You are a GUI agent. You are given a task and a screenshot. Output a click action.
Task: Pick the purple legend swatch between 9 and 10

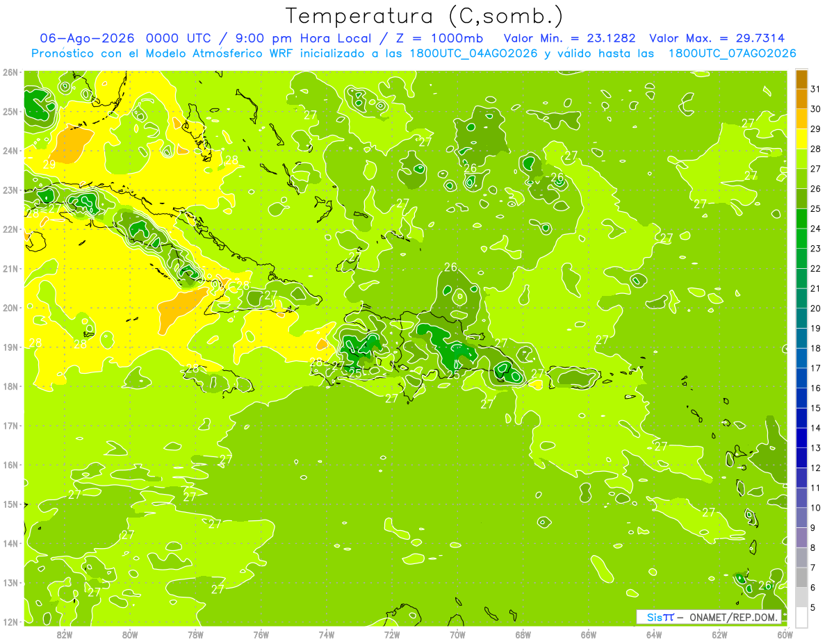[801, 518]
